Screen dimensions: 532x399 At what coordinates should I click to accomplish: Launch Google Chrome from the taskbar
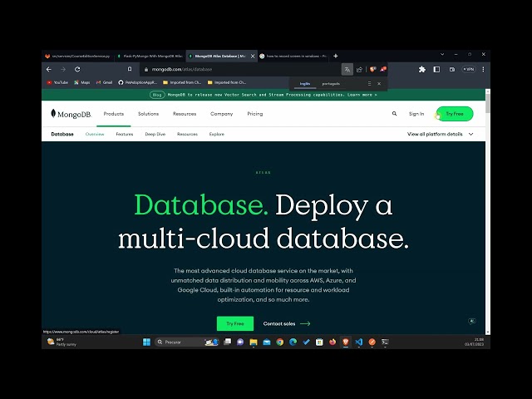(x=280, y=342)
